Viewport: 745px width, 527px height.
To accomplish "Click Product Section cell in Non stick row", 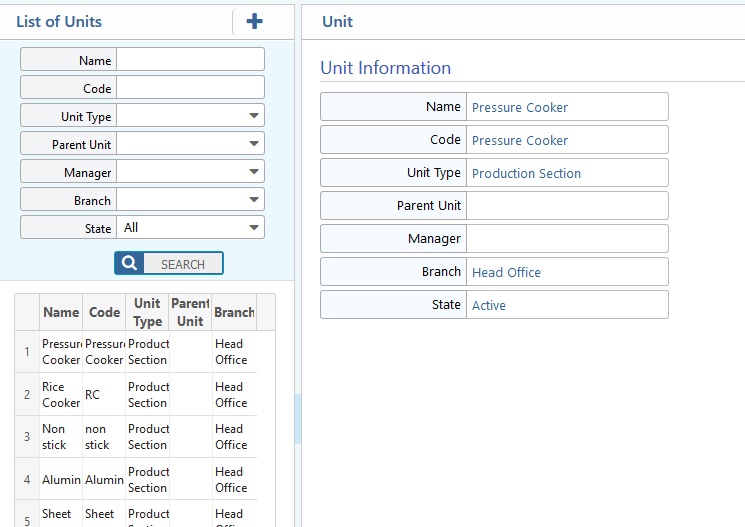I will pos(147,437).
